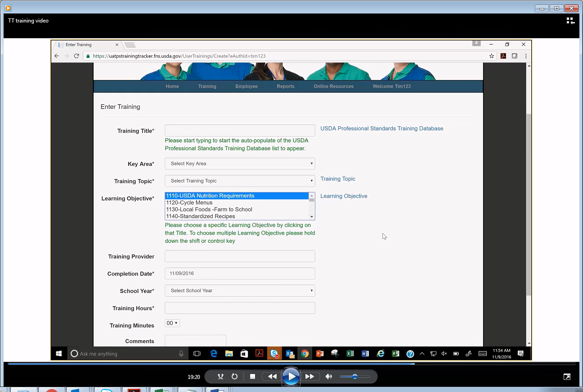Image resolution: width=583 pixels, height=392 pixels.
Task: Open File Explorer from the taskbar
Action: point(229,354)
